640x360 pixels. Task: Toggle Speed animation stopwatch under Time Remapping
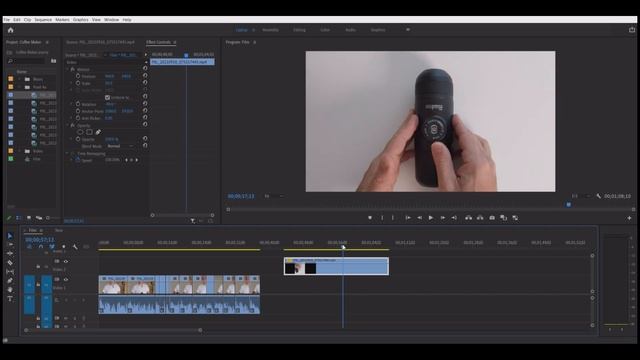(78, 160)
